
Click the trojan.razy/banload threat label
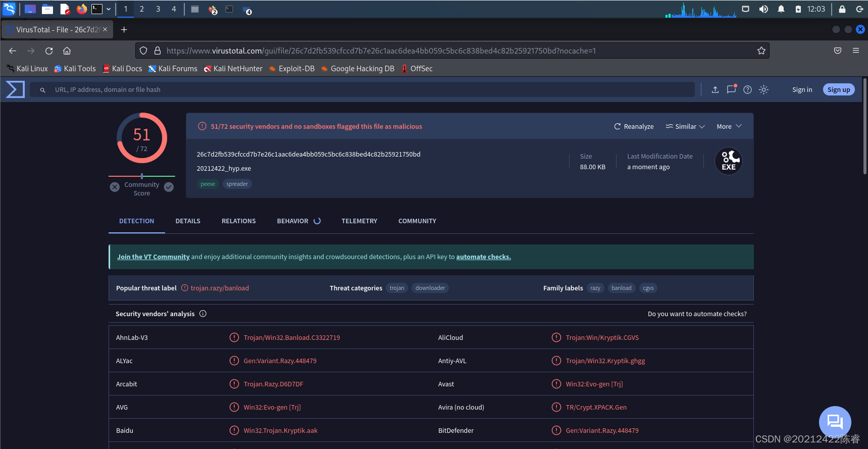(220, 288)
